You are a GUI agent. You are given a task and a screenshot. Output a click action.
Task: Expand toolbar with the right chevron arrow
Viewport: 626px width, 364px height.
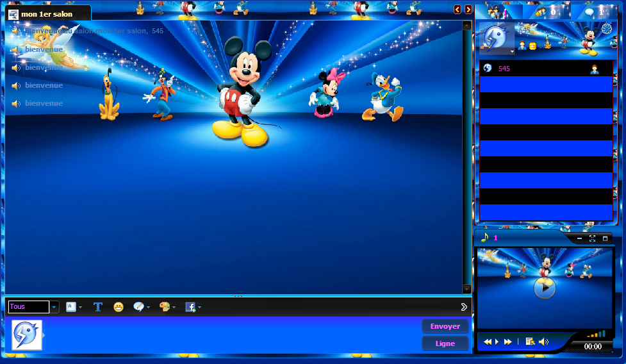(x=464, y=307)
